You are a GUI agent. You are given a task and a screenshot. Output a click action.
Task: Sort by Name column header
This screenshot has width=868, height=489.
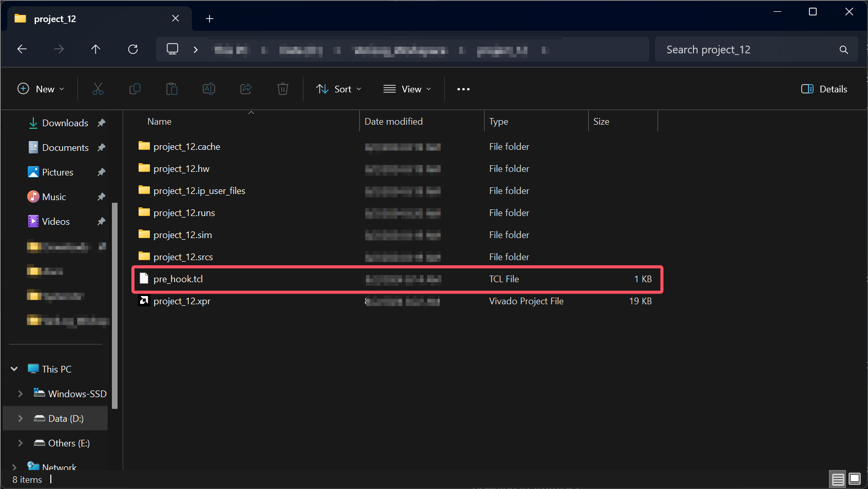pos(159,122)
